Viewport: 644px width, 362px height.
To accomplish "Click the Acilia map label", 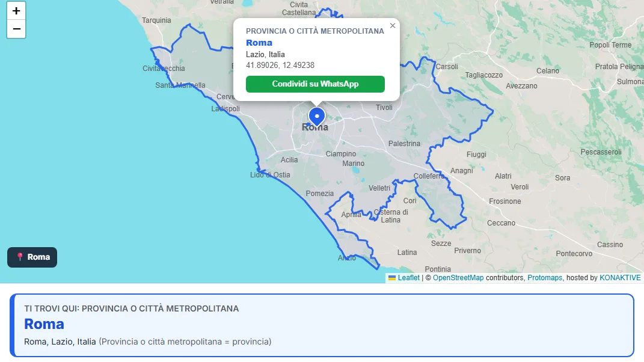I will (x=289, y=160).
